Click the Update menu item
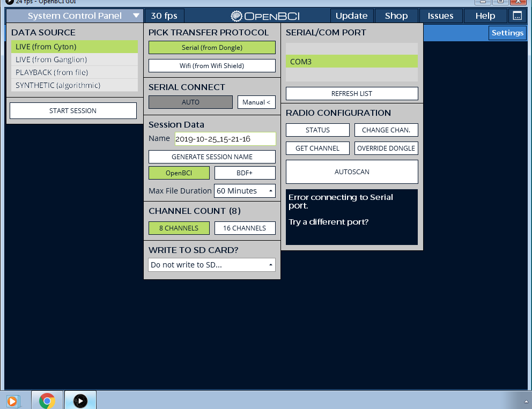The height and width of the screenshot is (409, 532). pos(351,16)
